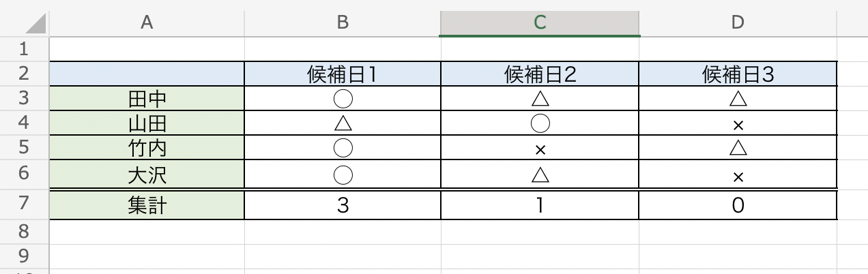
Task: Select the 候補日2 header cell
Action: (540, 74)
